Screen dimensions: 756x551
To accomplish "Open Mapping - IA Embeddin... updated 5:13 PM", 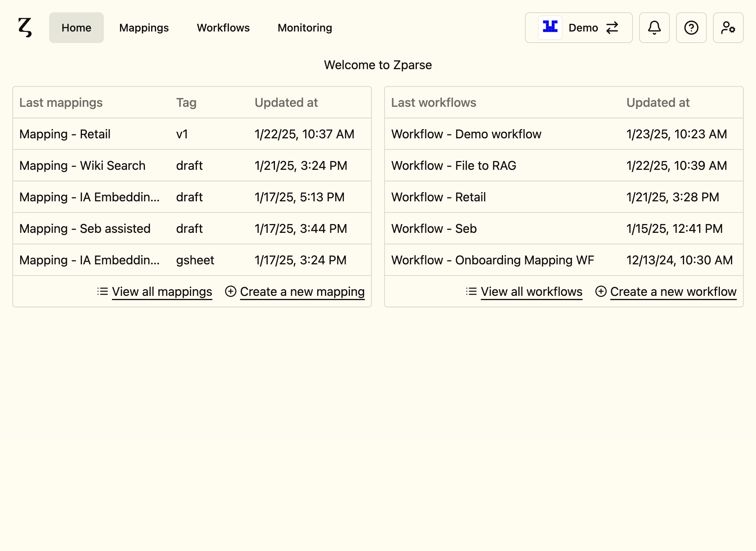I will (x=192, y=197).
